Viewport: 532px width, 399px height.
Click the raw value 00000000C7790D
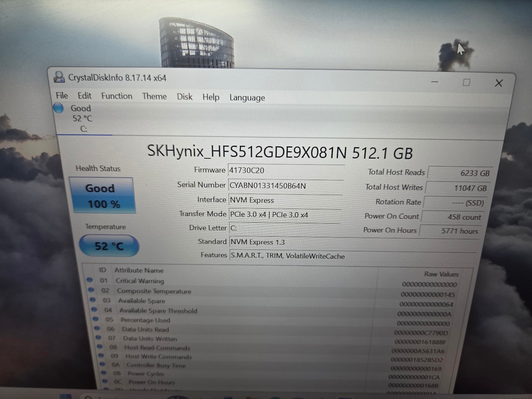(421, 333)
